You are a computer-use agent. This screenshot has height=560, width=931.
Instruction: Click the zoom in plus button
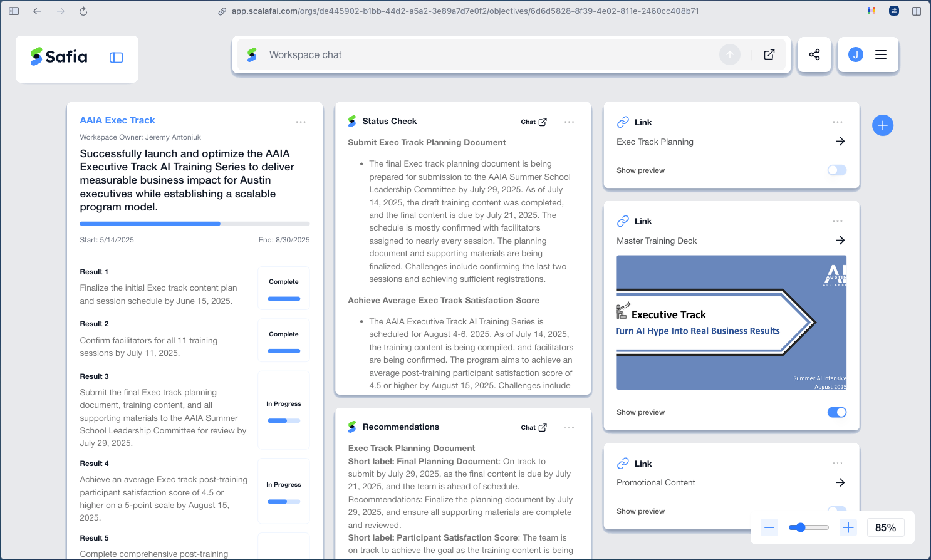click(848, 527)
